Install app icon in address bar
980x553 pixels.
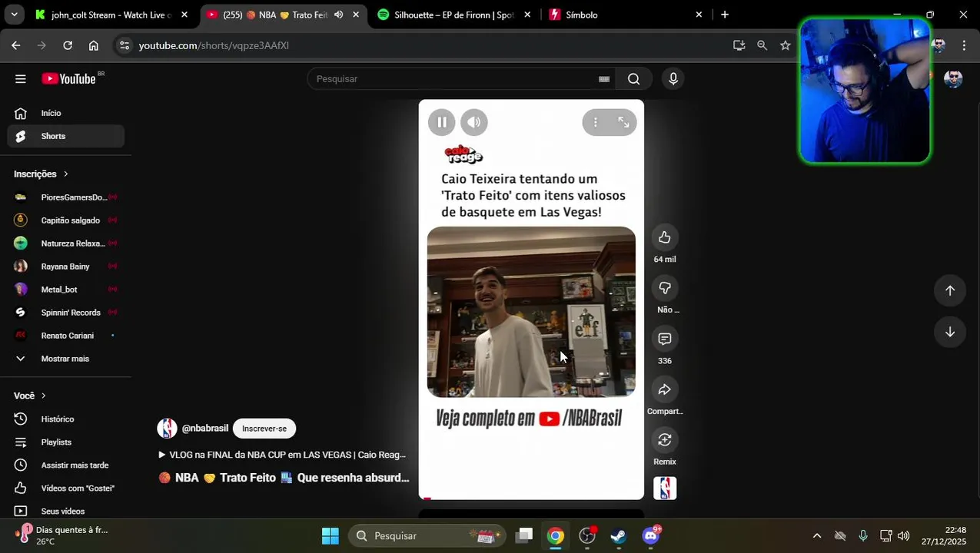tap(739, 45)
